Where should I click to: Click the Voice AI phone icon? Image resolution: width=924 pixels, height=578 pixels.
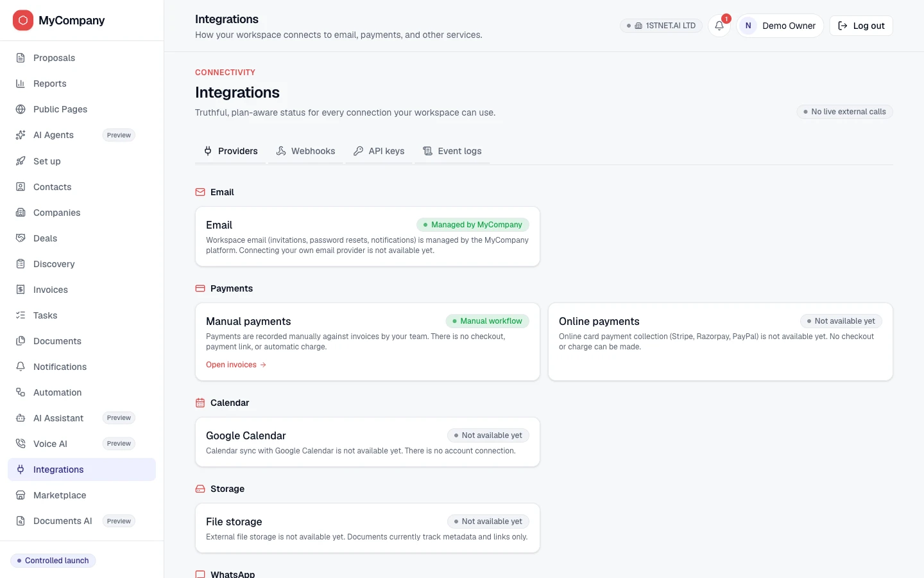tap(21, 444)
